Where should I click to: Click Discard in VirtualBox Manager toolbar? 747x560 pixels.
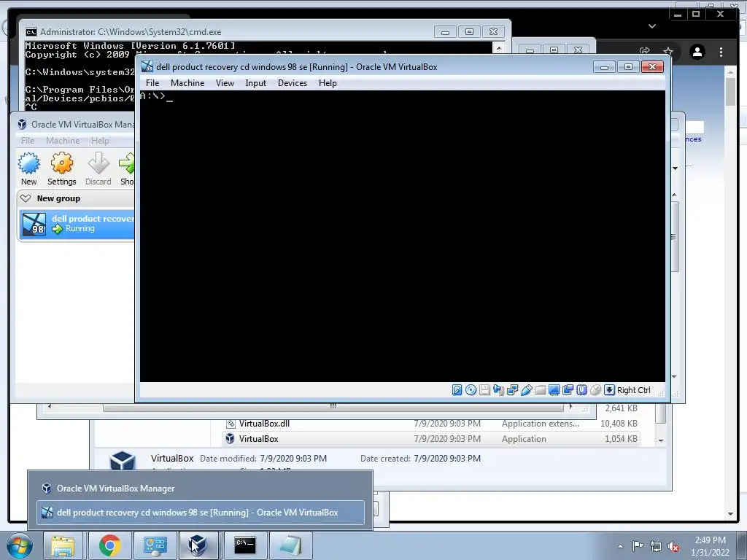coord(98,168)
